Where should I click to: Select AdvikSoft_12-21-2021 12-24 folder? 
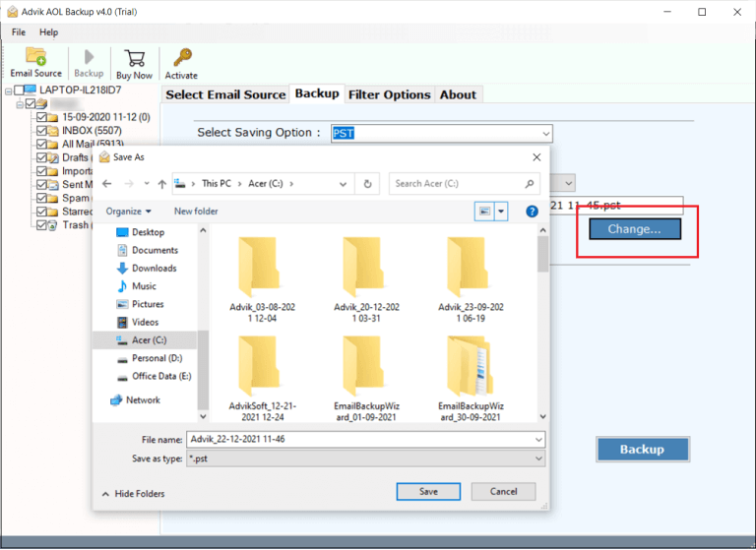pos(262,379)
